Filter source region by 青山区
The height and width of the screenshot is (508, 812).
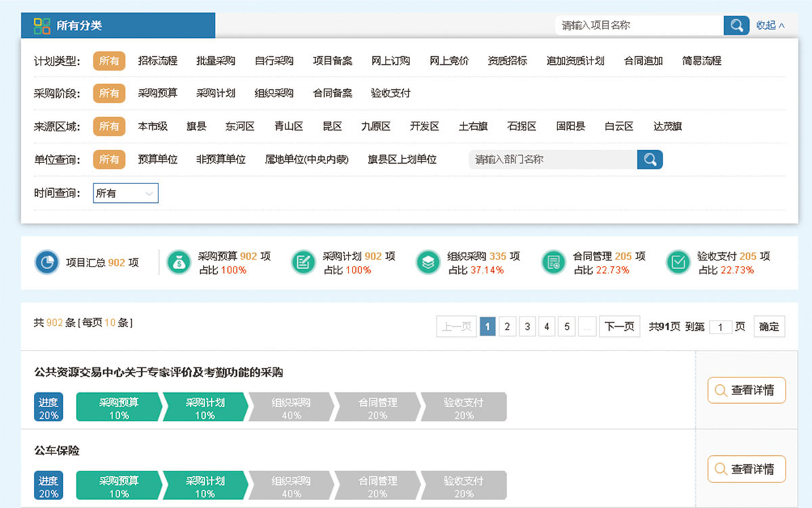tap(289, 126)
